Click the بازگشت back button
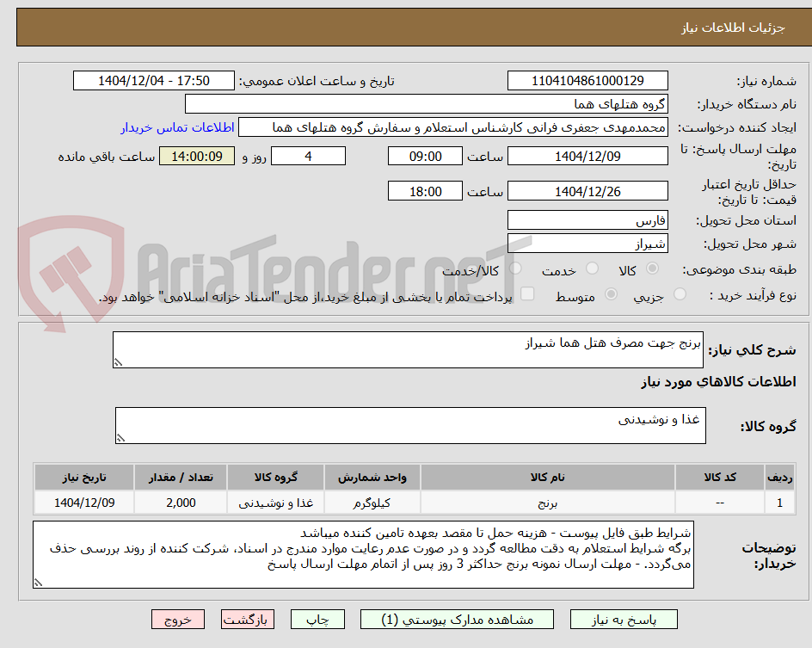Viewport: 812px width, 648px height. [x=248, y=620]
